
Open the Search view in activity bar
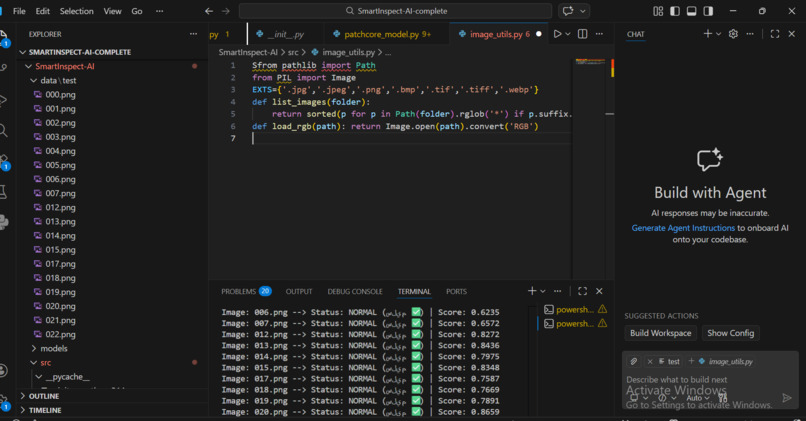(3, 131)
